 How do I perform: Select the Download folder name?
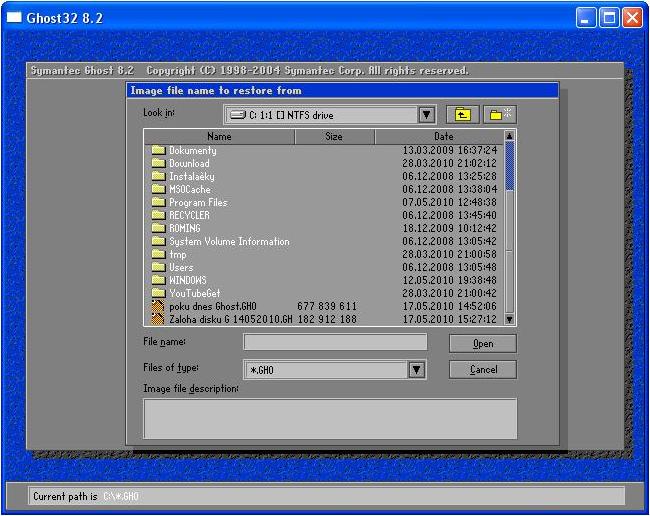coord(189,163)
